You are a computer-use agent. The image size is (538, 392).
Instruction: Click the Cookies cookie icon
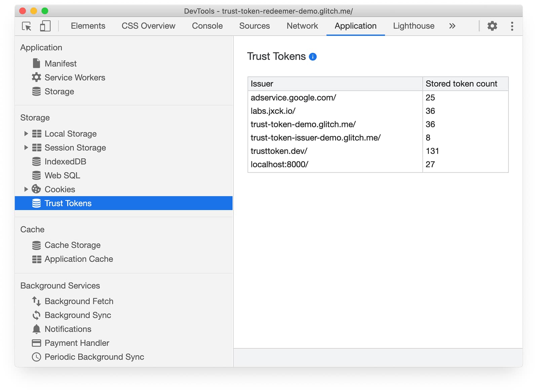click(36, 189)
